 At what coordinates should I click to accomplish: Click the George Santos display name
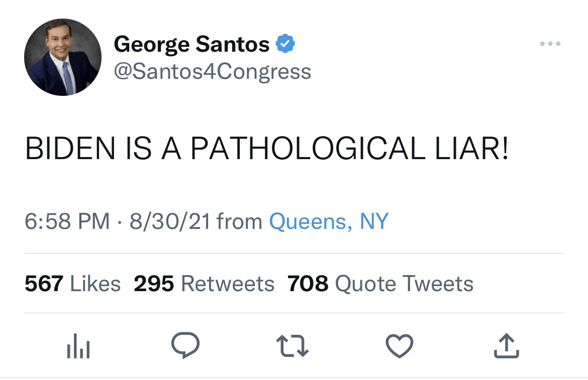coord(191,45)
